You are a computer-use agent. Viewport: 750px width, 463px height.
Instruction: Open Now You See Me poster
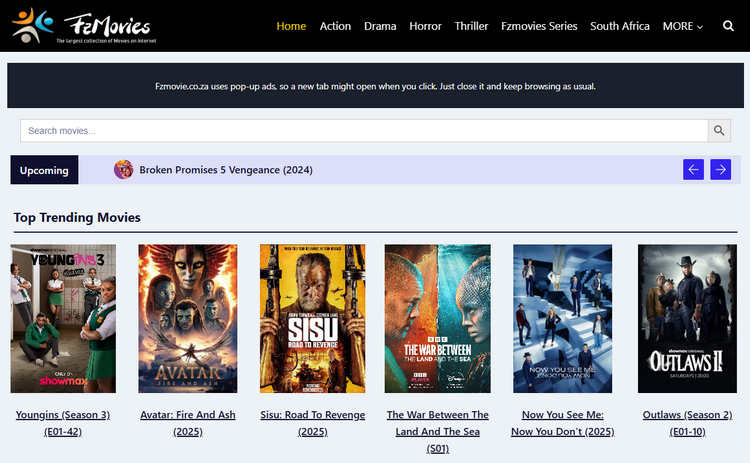pyautogui.click(x=562, y=319)
